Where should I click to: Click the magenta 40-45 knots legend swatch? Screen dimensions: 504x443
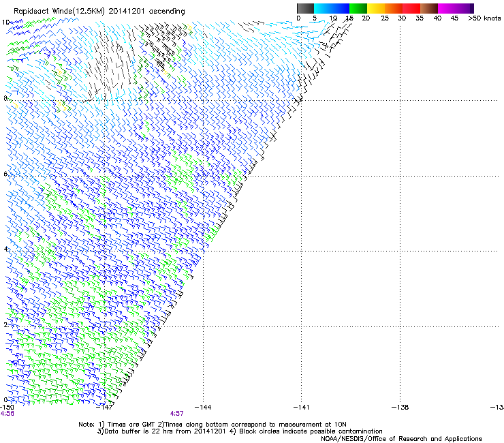coord(447,8)
